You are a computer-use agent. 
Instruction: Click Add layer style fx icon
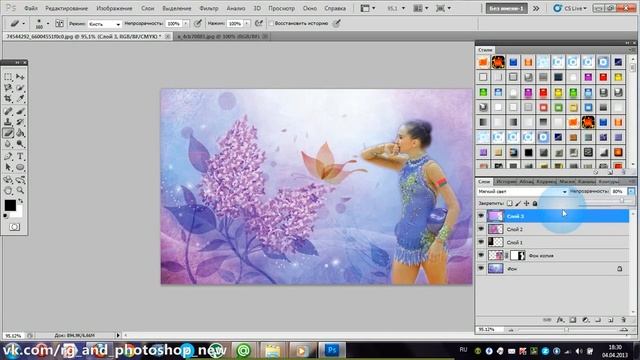[560, 320]
